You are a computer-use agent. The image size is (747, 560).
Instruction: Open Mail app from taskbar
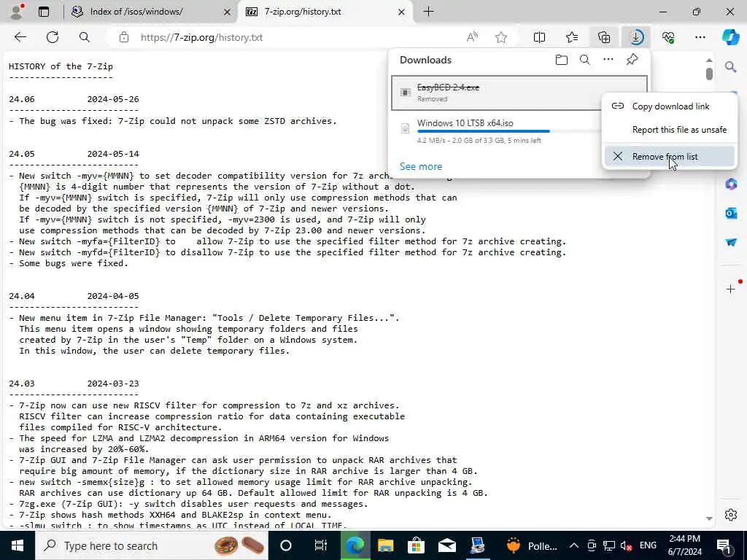coord(447,545)
